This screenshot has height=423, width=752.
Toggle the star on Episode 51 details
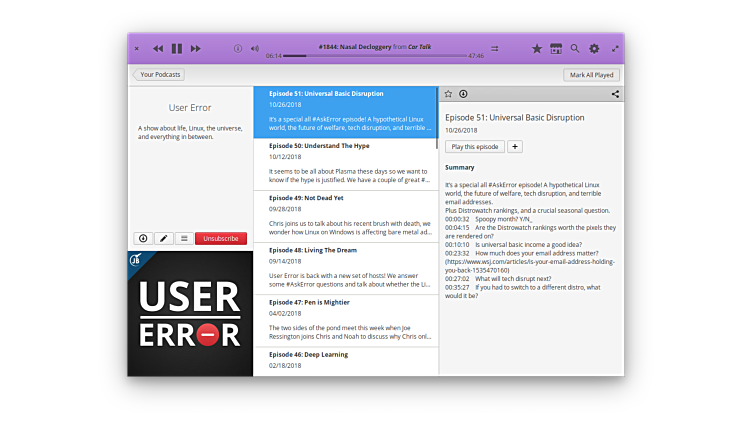(x=449, y=94)
